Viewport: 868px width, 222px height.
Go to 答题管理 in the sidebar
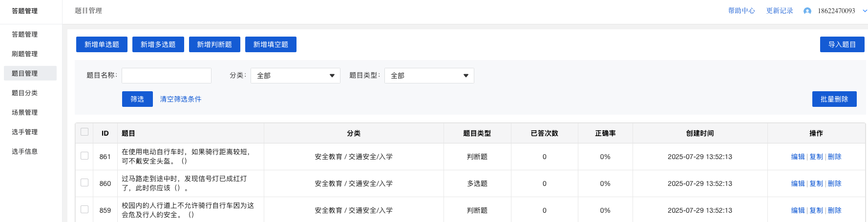tap(24, 34)
